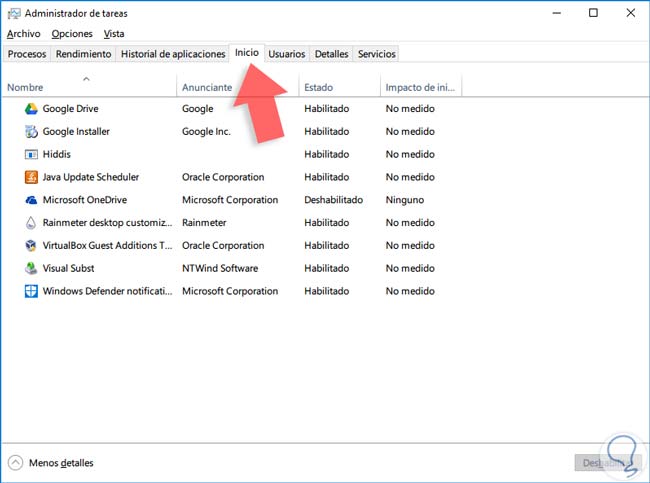Click the Visual Subst icon
This screenshot has height=483, width=650.
pyautogui.click(x=31, y=269)
